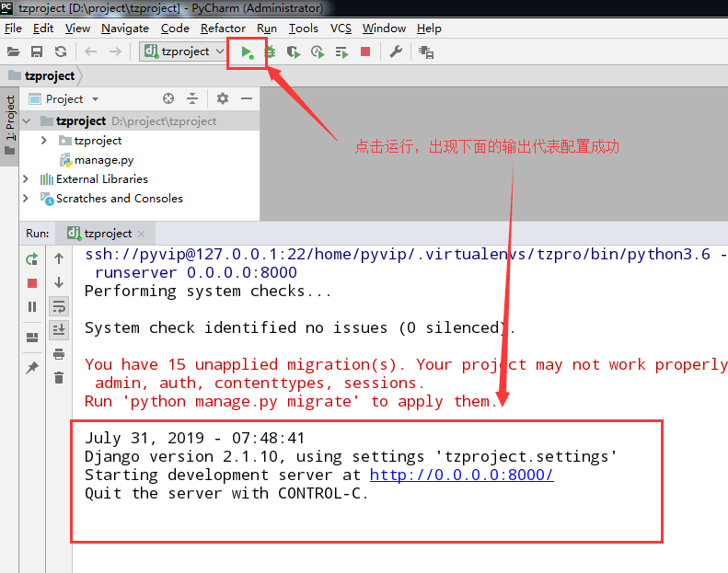728x573 pixels.
Task: Click the Restore Layout icon in Run panel
Action: [x=32, y=338]
